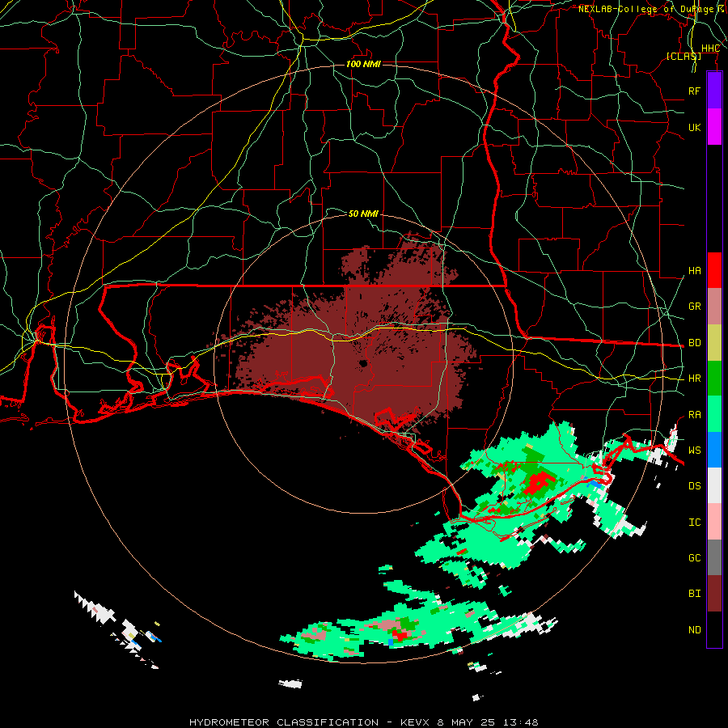Click the ND black legend swatch
The width and height of the screenshot is (728, 728).
click(714, 629)
